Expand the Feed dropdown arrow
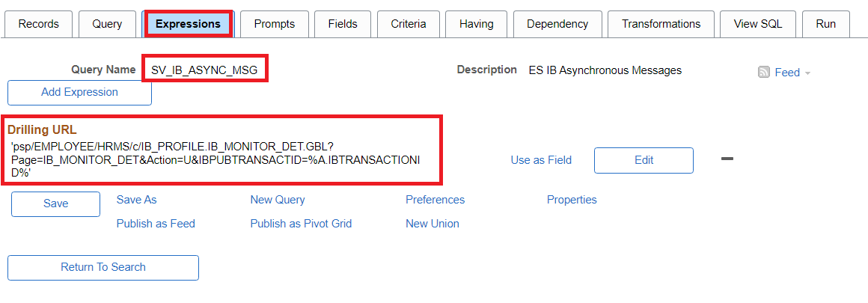868x303 pixels. click(808, 73)
